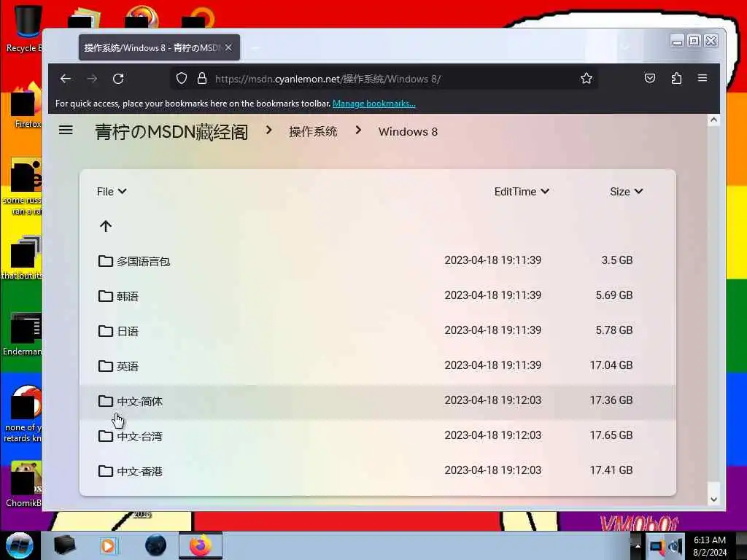747x560 pixels.
Task: Click the page scrollbar down arrow
Action: [x=713, y=499]
